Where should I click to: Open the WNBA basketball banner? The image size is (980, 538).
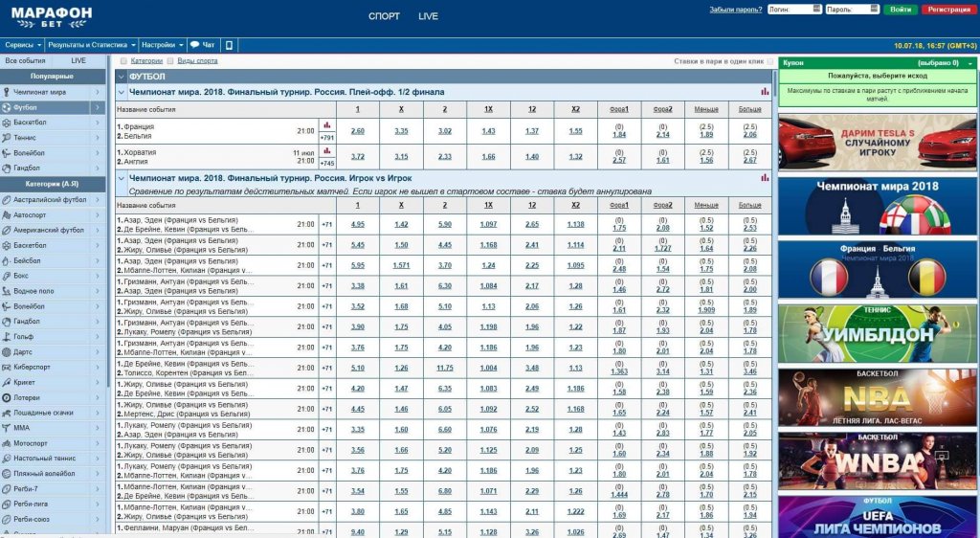click(x=878, y=461)
